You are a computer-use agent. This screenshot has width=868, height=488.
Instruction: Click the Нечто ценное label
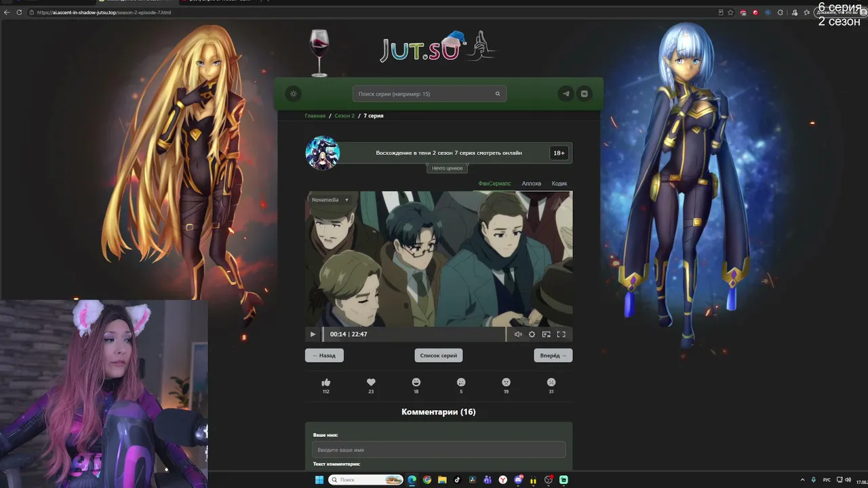[x=448, y=168]
